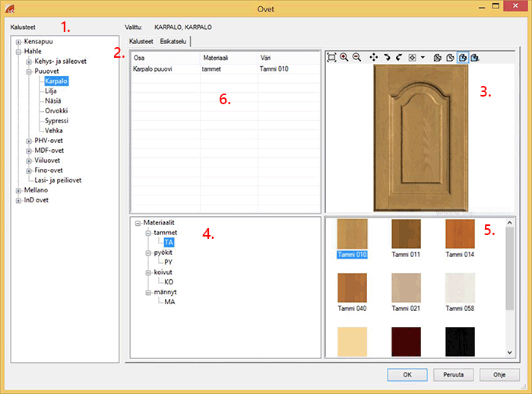The height and width of the screenshot is (394, 532).
Task: Click the Peruuta button
Action: [454, 374]
